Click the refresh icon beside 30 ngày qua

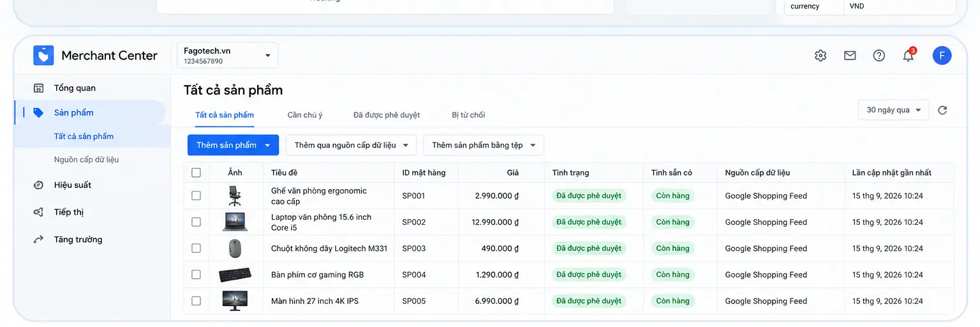(942, 110)
